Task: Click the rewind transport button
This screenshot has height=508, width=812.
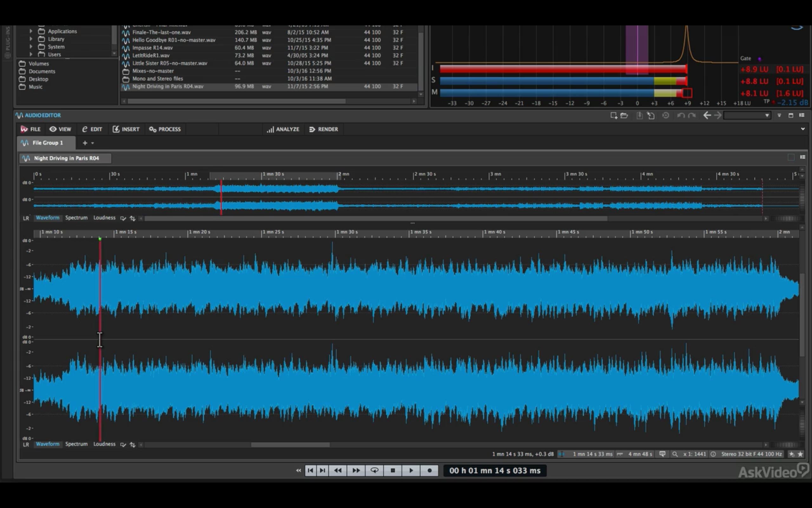Action: (337, 470)
